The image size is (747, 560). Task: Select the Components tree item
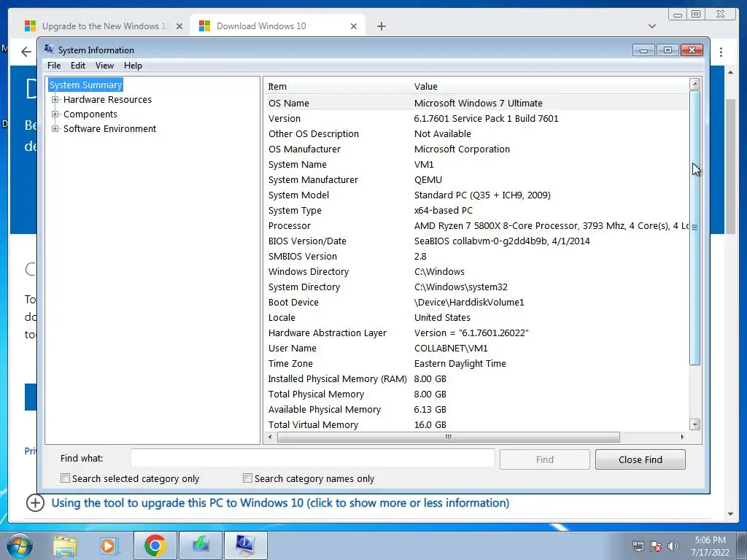coord(90,114)
